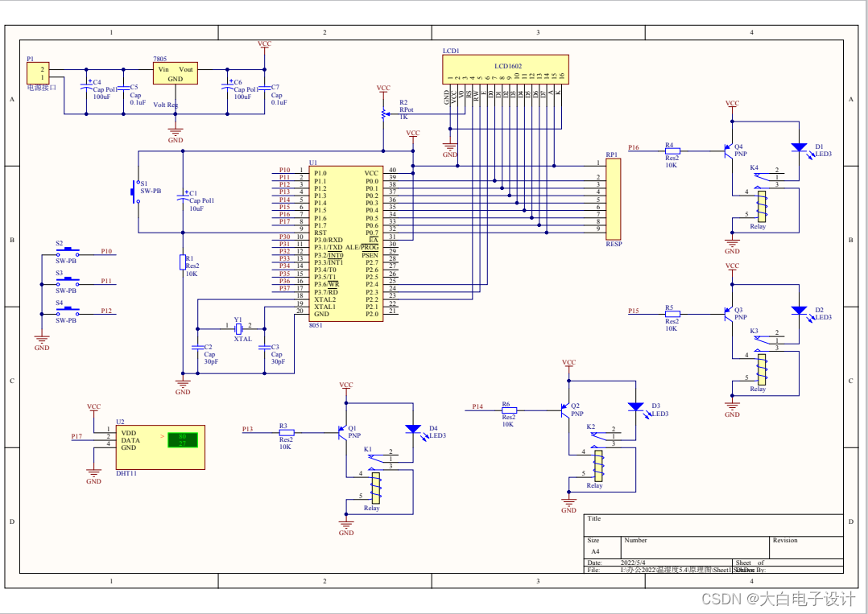
Task: Click the Revision field in title block
Action: pyautogui.click(x=807, y=548)
